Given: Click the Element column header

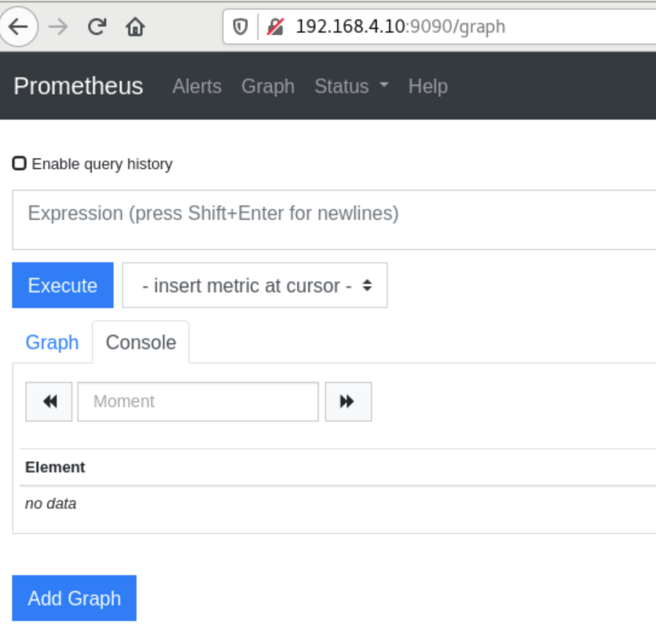Looking at the screenshot, I should click(55, 467).
